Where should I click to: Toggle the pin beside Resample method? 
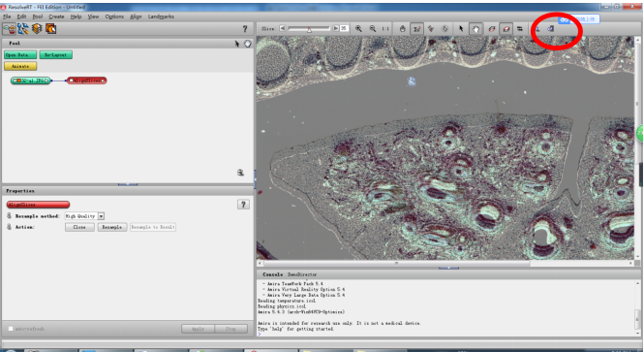tap(9, 216)
